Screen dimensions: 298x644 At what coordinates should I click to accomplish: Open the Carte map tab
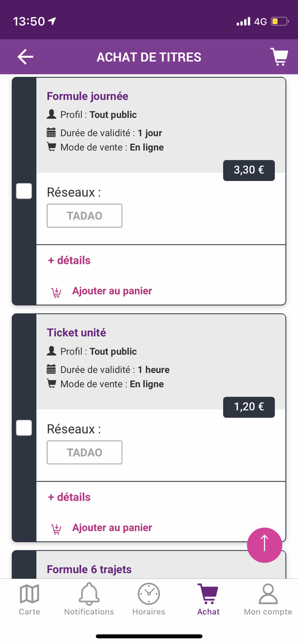pos(29,599)
